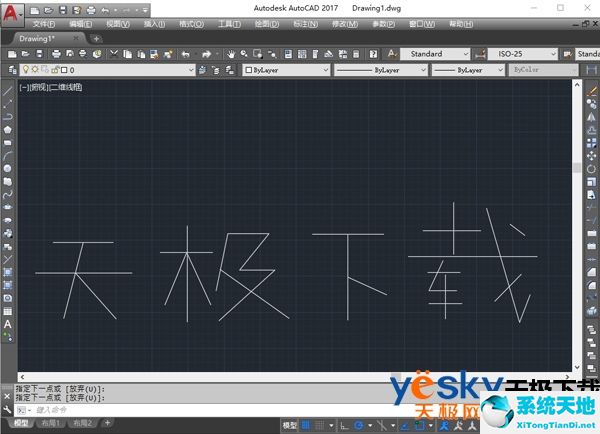This screenshot has width=600, height=434.
Task: Toggle grid display in status bar
Action: tap(306, 425)
